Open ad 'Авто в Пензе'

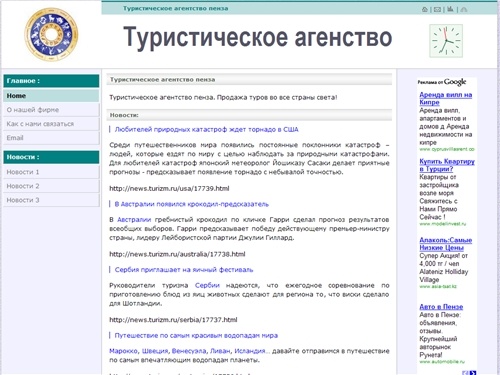point(441,307)
